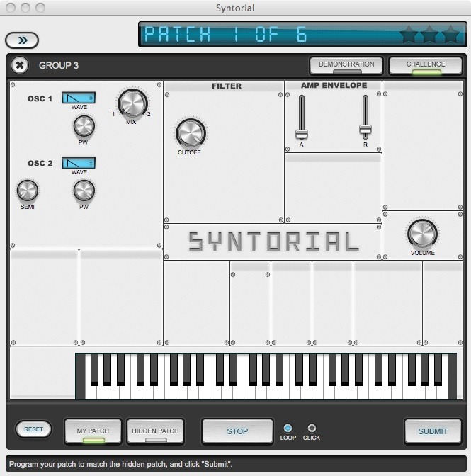471x476 pixels.
Task: Click the OSC 1 label
Action: pyautogui.click(x=40, y=99)
